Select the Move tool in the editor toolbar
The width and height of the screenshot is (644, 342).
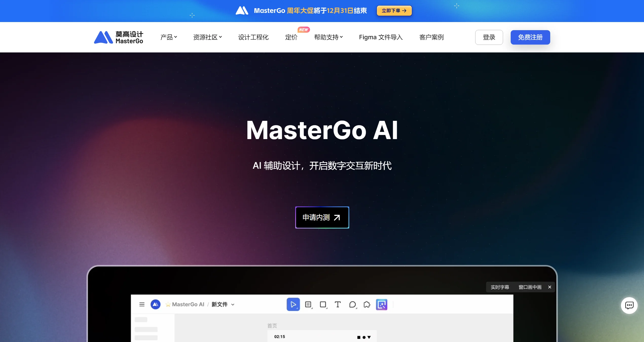coord(293,304)
